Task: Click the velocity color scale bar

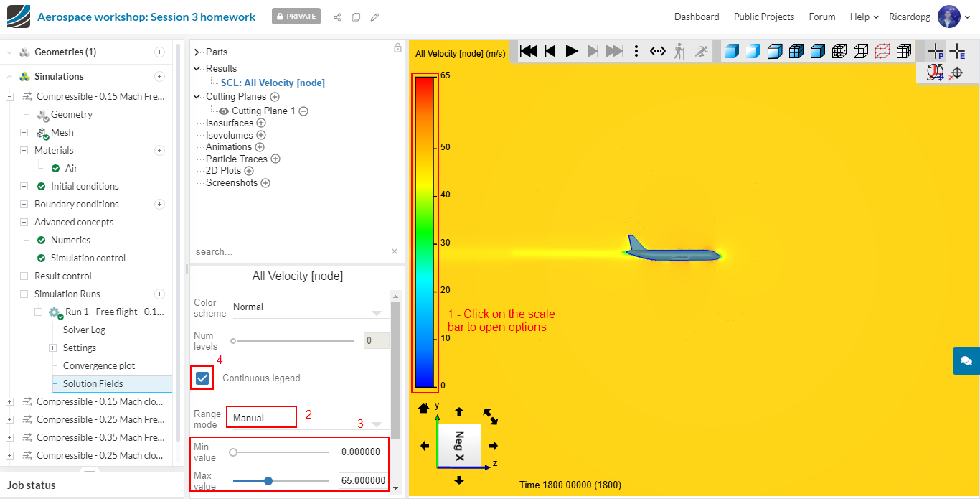Action: (425, 233)
